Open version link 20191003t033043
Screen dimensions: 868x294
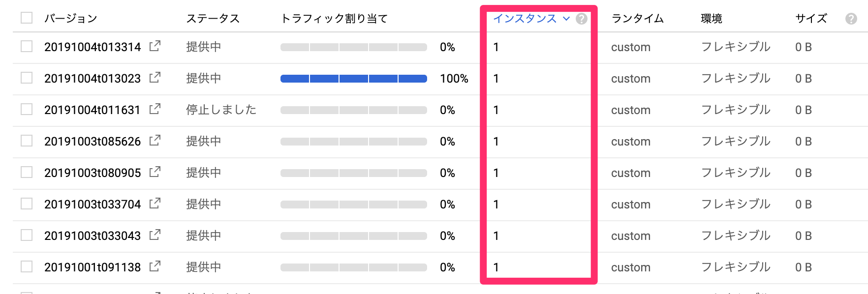pyautogui.click(x=93, y=236)
